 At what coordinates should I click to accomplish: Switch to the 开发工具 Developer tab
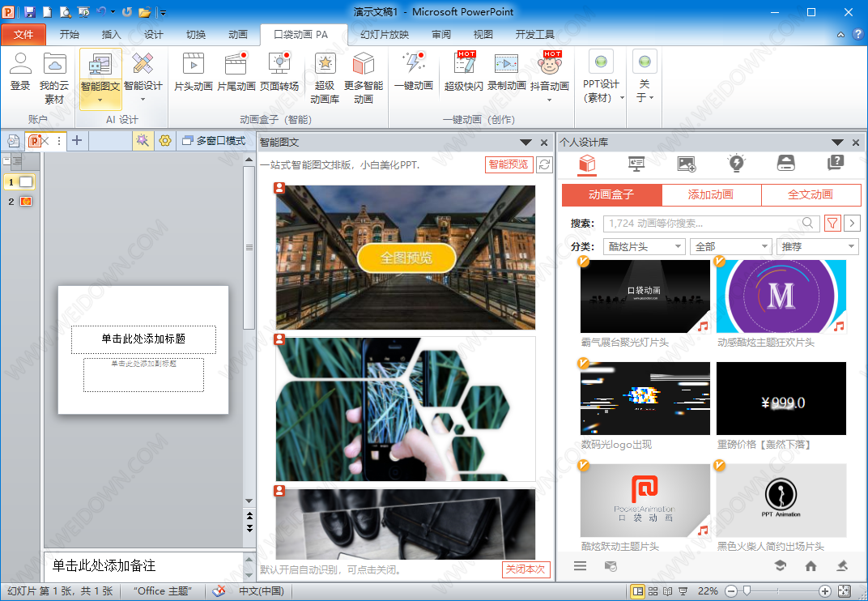(x=534, y=34)
